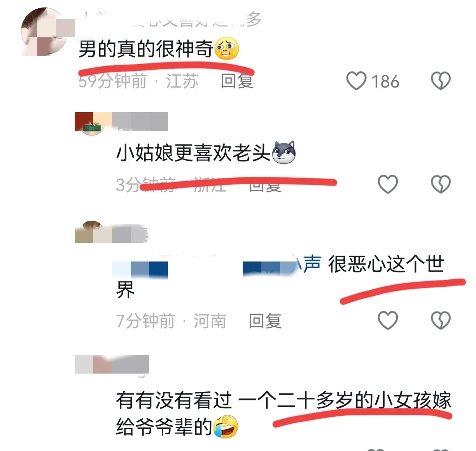Select the comment 有有没有看过 一个二十多岁

coord(283,414)
